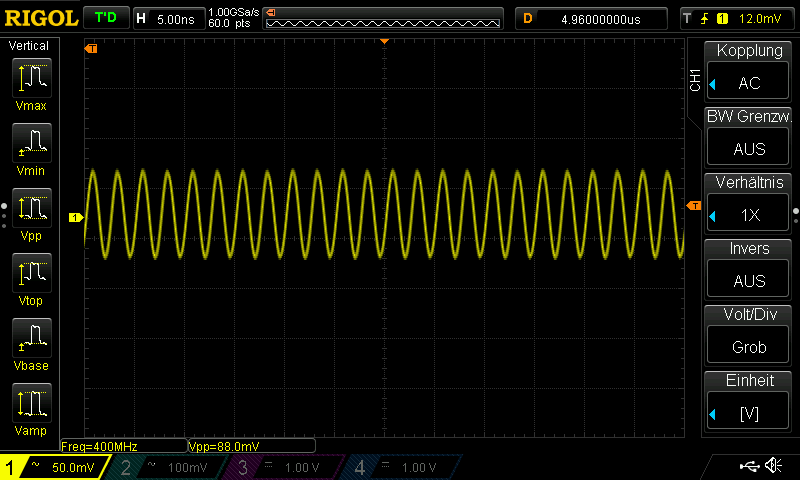Select the Vmin measurement icon

[31, 142]
